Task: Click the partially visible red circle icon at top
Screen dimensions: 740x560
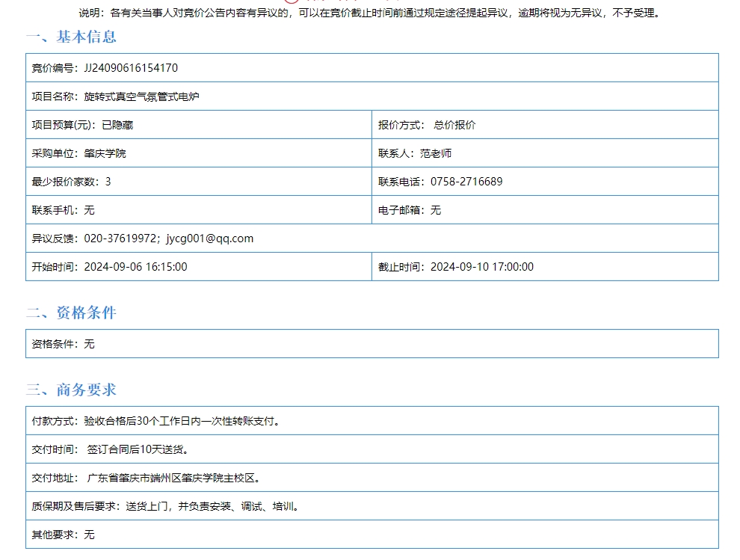Action: point(292,1)
